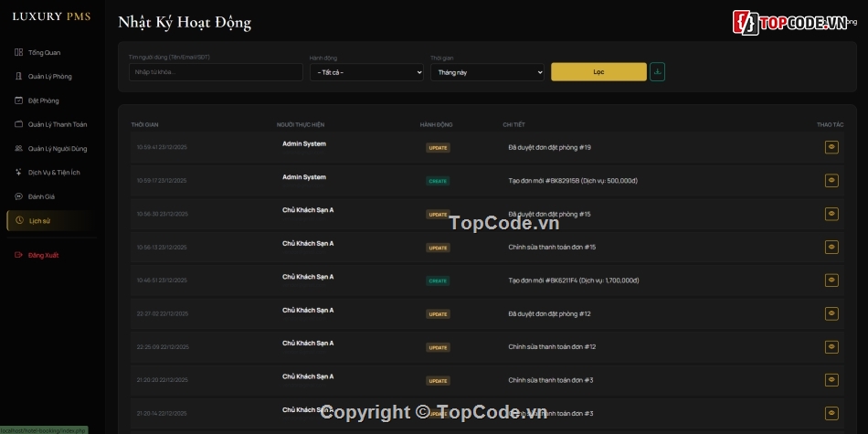This screenshot has height=434, width=868.
Task: Go to Tổng Quan page
Action: pyautogui.click(x=52, y=53)
